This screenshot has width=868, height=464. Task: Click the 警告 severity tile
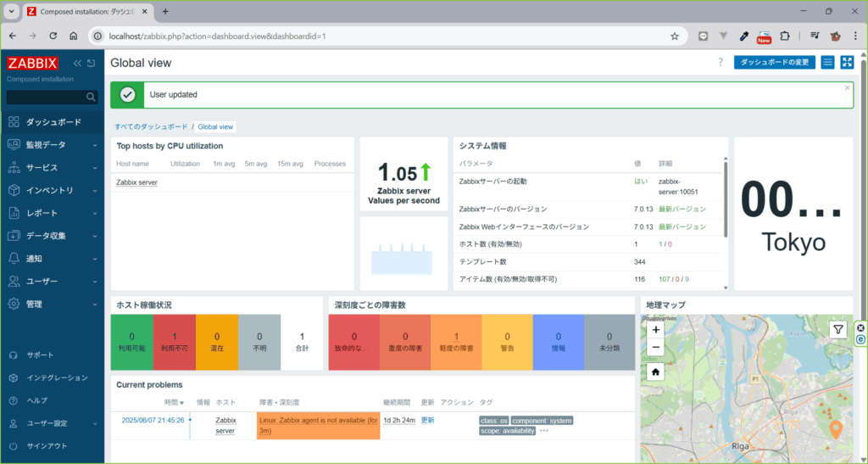(507, 342)
